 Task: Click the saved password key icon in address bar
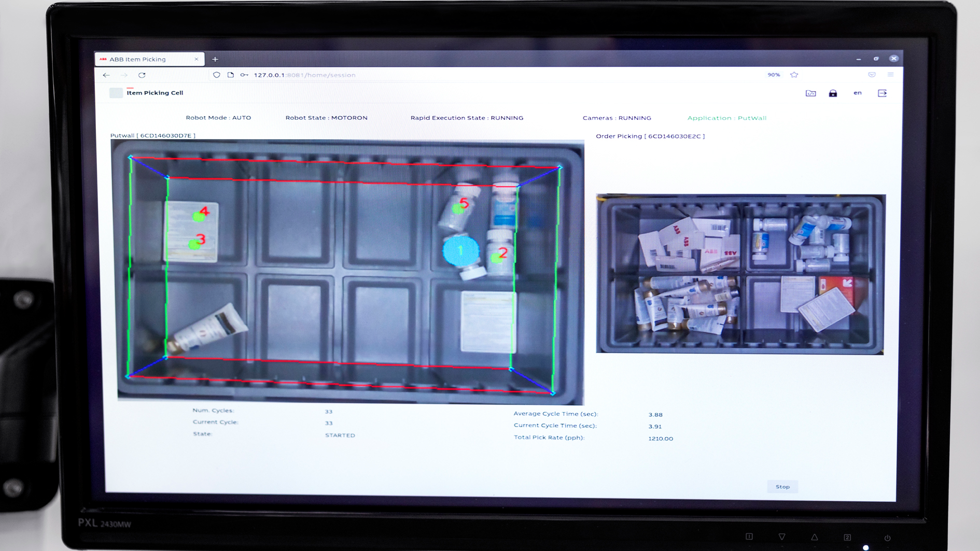pyautogui.click(x=243, y=75)
